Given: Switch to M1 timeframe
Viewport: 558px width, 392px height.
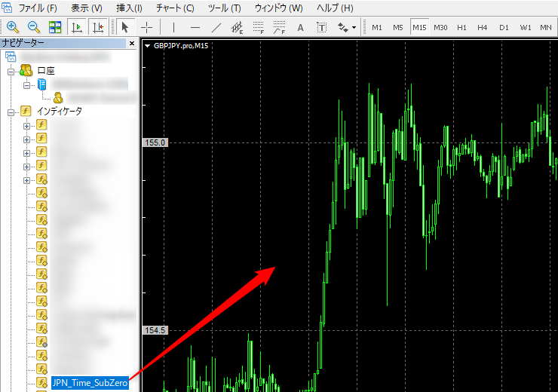Looking at the screenshot, I should pyautogui.click(x=377, y=27).
